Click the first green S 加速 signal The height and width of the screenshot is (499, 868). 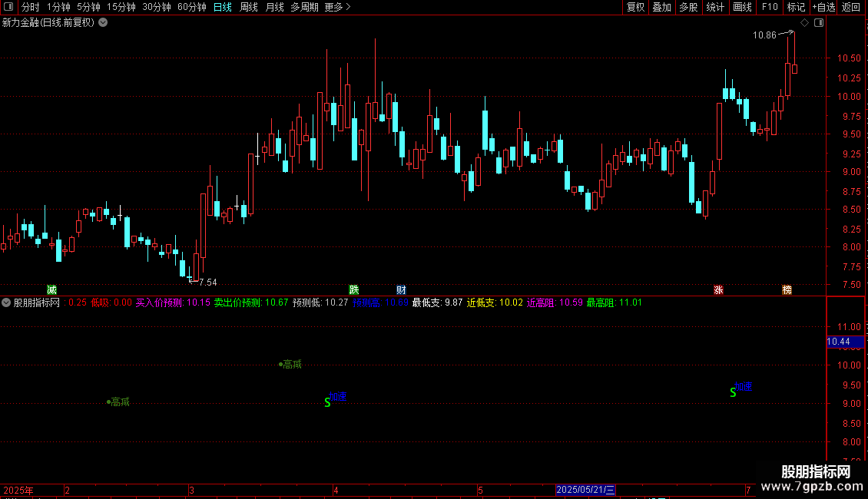(328, 402)
